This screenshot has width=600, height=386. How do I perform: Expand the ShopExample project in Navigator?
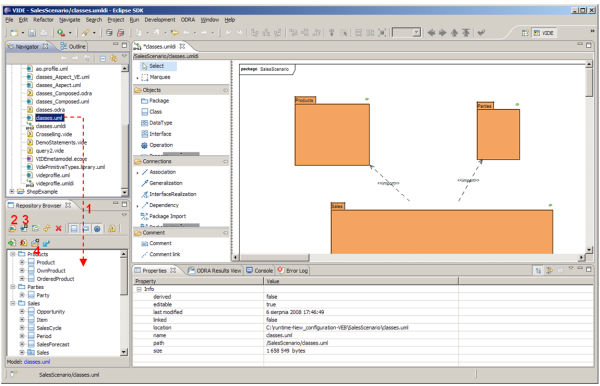point(12,191)
